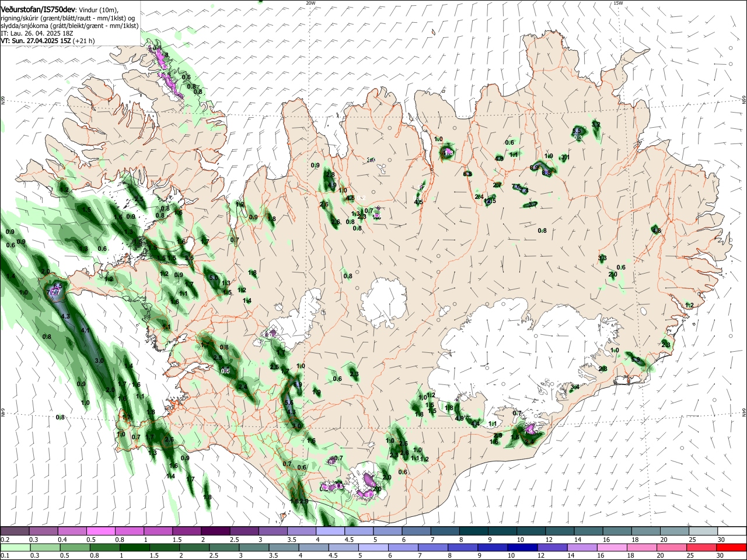Screen dimensions: 747x560
Task: Click the 3.4 precipitation value on the map
Action: click(x=574, y=387)
